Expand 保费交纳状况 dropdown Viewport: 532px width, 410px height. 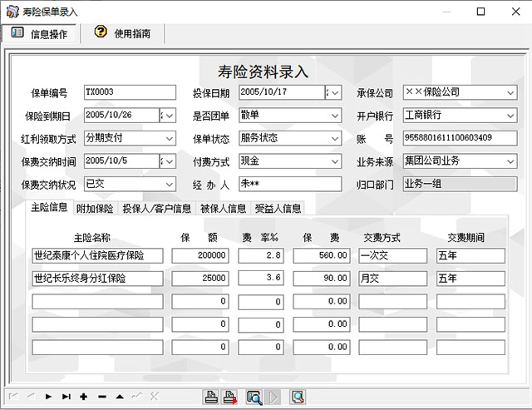pyautogui.click(x=169, y=185)
